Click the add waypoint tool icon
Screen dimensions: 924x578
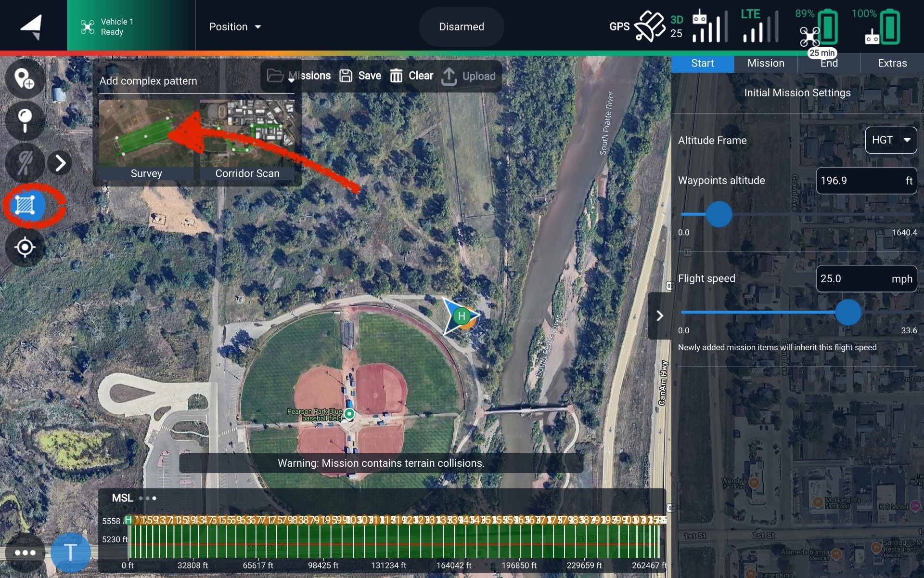(x=25, y=79)
